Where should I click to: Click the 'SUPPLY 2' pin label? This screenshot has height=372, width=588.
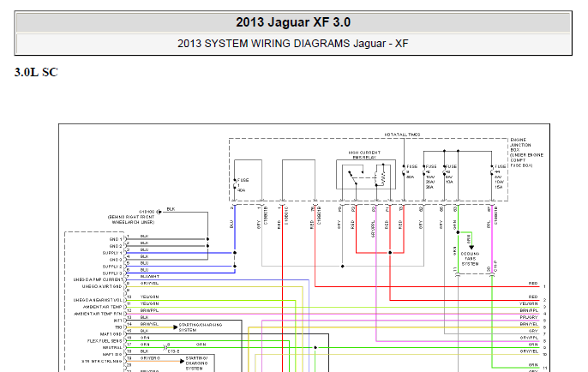[x=112, y=267]
